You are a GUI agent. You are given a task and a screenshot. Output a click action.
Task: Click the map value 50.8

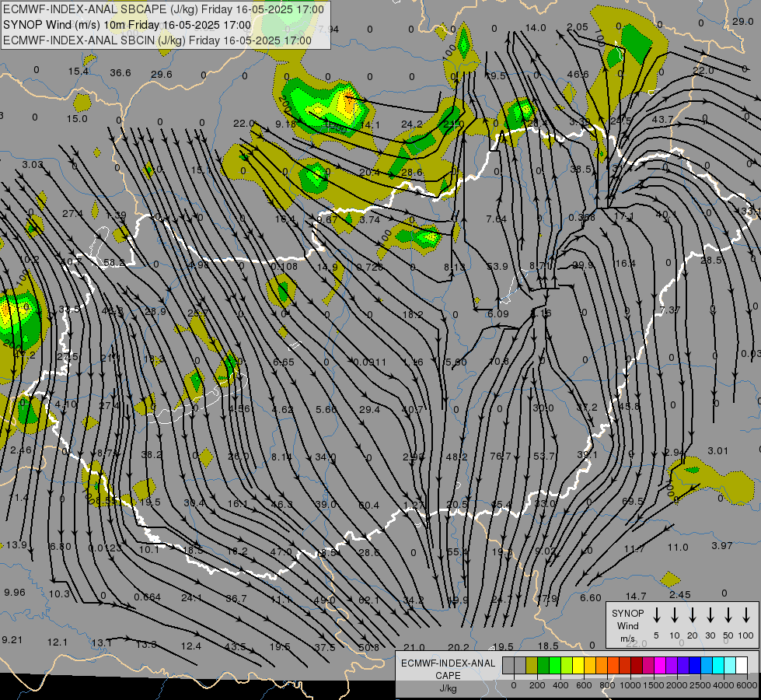[x=369, y=648]
